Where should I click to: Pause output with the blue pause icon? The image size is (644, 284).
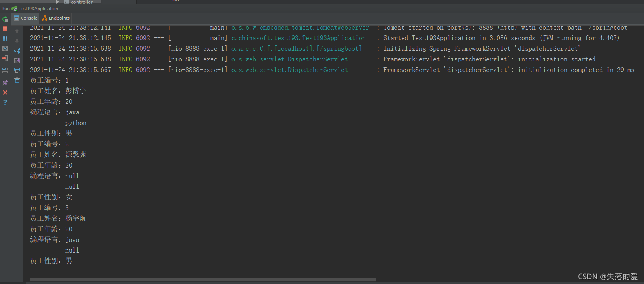coord(5,39)
